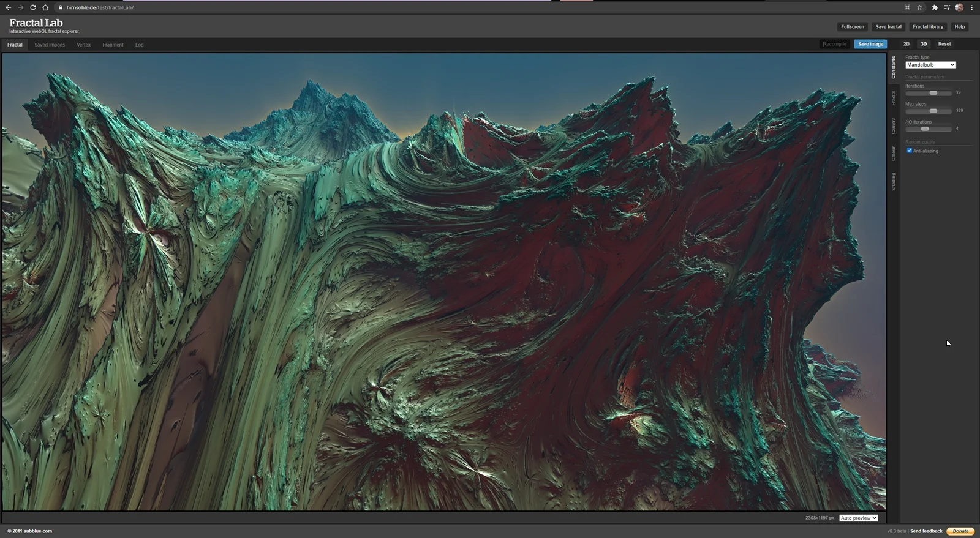The image size is (980, 538).
Task: Click the Recompile button
Action: (x=835, y=44)
